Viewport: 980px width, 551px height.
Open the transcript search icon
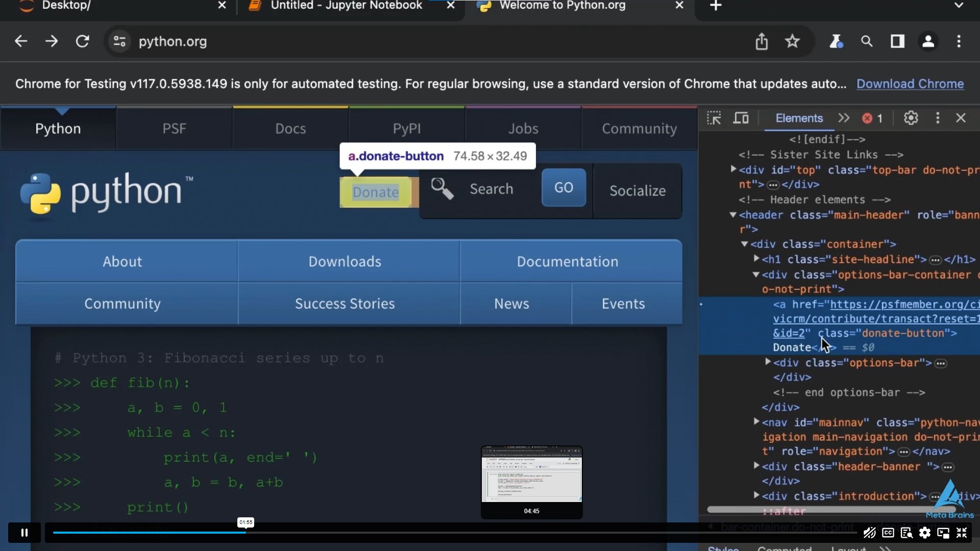pyautogui.click(x=906, y=533)
